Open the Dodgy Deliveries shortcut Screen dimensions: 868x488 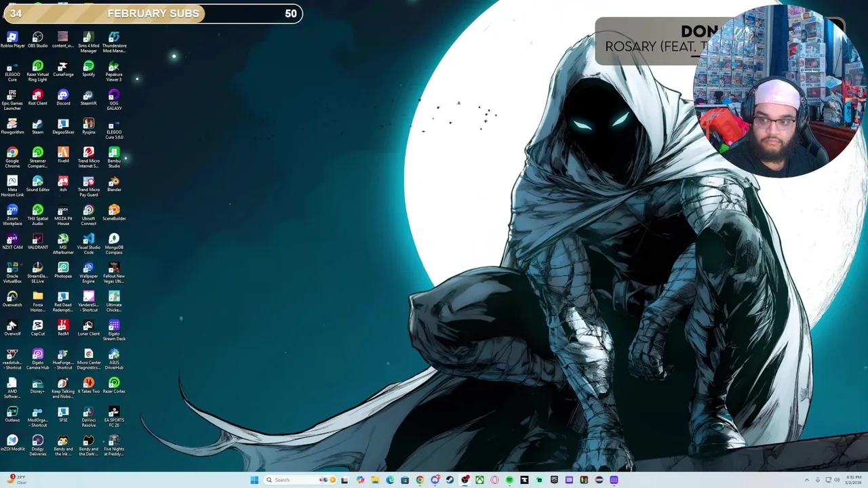coord(38,445)
